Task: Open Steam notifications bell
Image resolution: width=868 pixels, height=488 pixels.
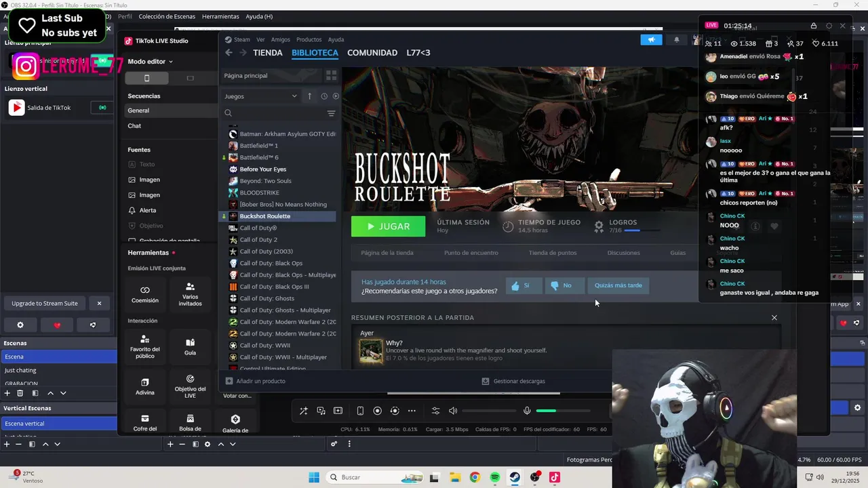Action: (676, 39)
